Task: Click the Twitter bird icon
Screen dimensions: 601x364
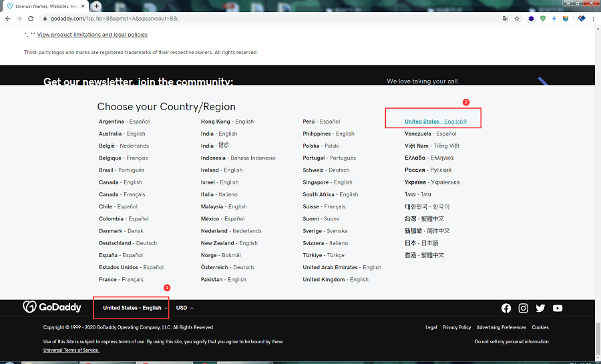Action: click(540, 308)
